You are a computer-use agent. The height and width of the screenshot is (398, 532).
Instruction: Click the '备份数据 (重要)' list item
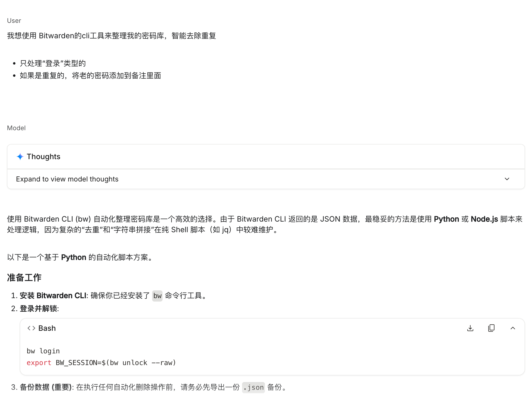pyautogui.click(x=46, y=387)
